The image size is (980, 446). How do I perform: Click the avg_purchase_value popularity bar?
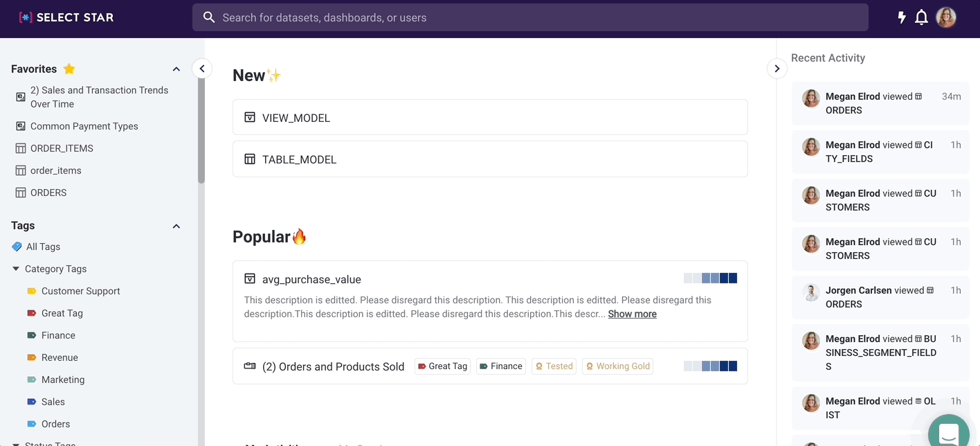710,278
